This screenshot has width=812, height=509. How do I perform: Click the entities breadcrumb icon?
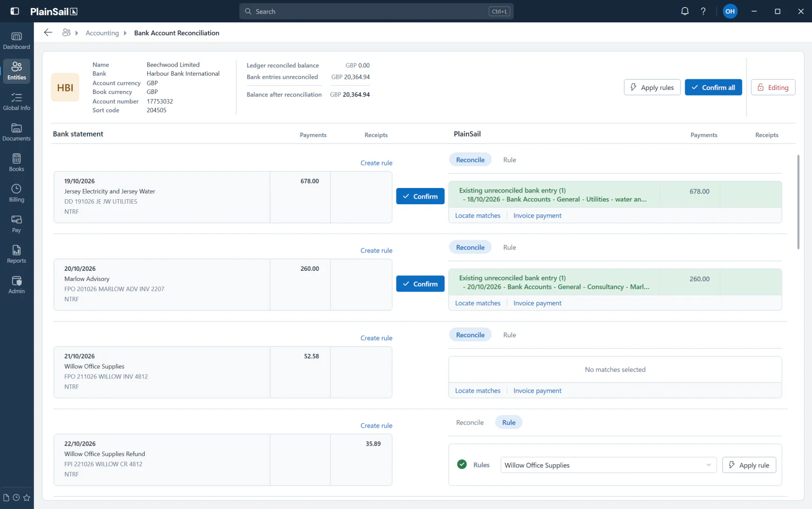click(x=66, y=33)
